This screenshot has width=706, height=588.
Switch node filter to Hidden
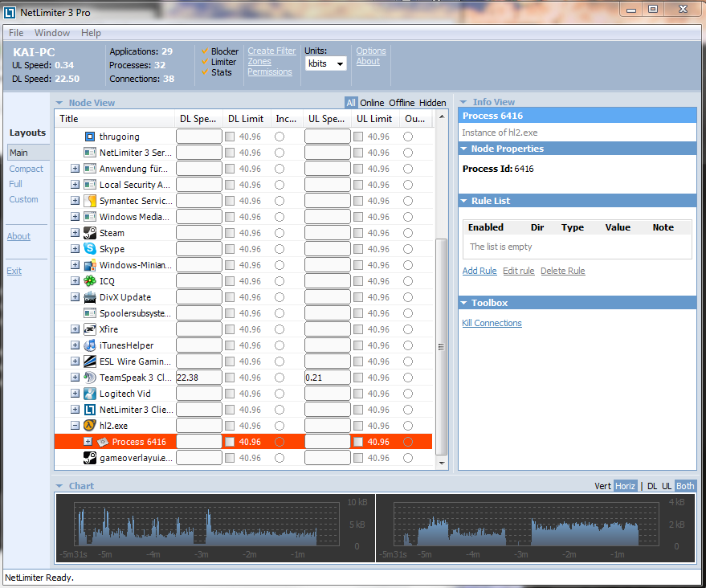(x=432, y=103)
